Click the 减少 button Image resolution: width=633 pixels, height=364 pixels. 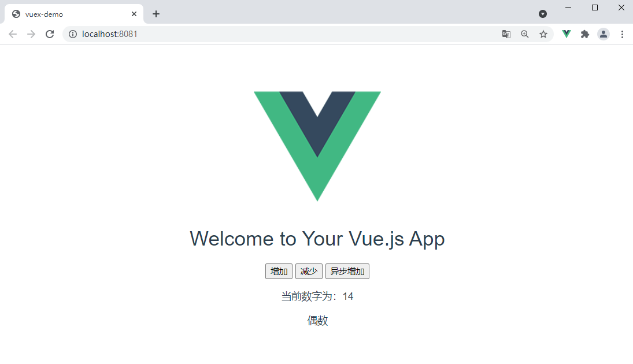pos(309,271)
